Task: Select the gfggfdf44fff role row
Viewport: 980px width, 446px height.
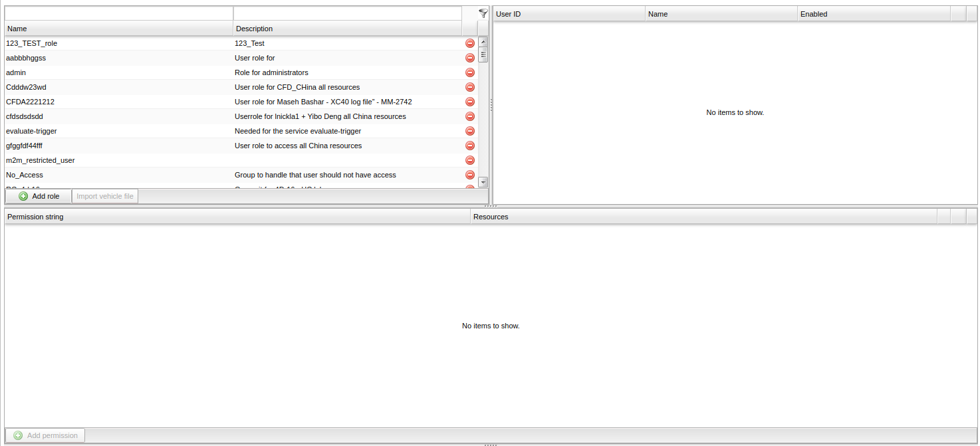Action: tap(120, 146)
